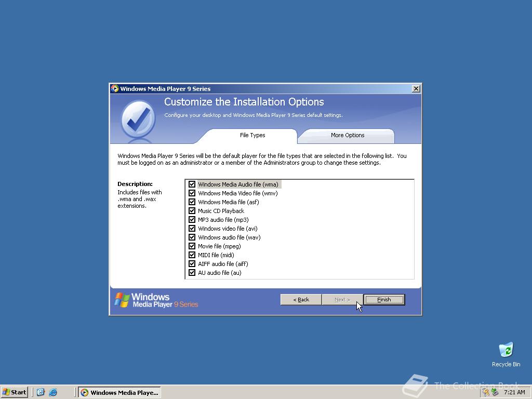Open the Start menu
The image size is (532, 399).
click(14, 392)
